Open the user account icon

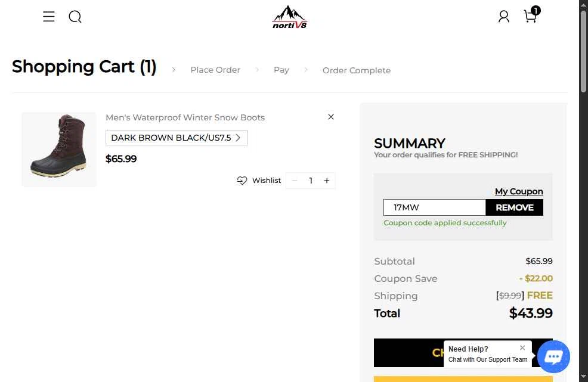tap(504, 17)
